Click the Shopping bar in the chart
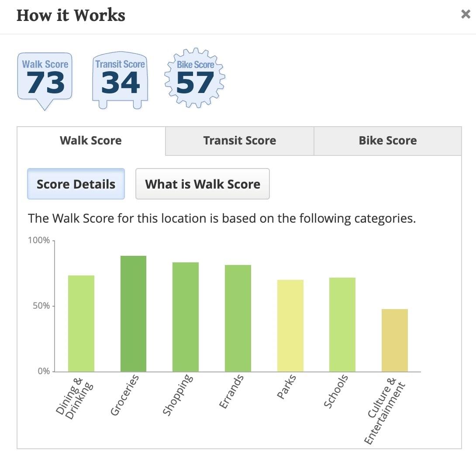Viewport: 476px width, 461px height. click(x=186, y=317)
